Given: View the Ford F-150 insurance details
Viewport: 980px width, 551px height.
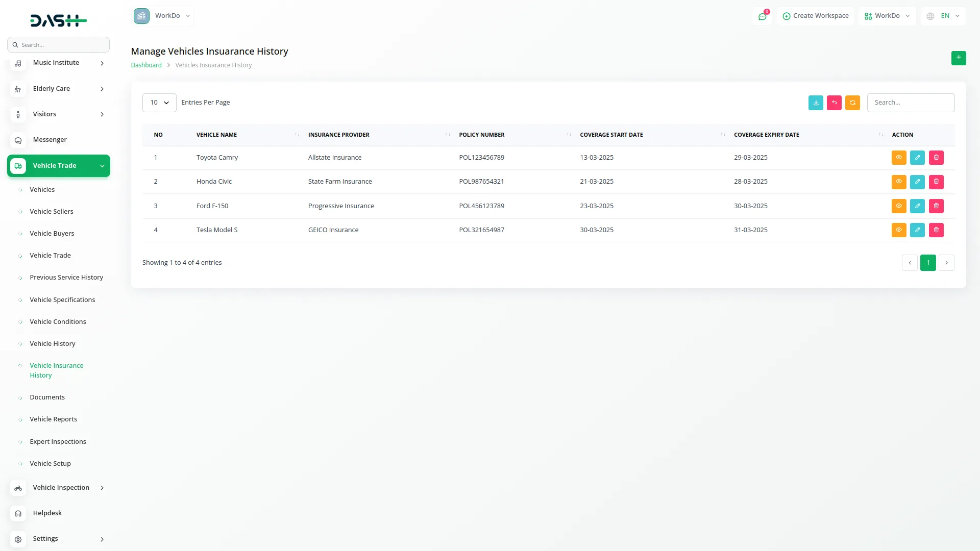Looking at the screenshot, I should pos(898,206).
